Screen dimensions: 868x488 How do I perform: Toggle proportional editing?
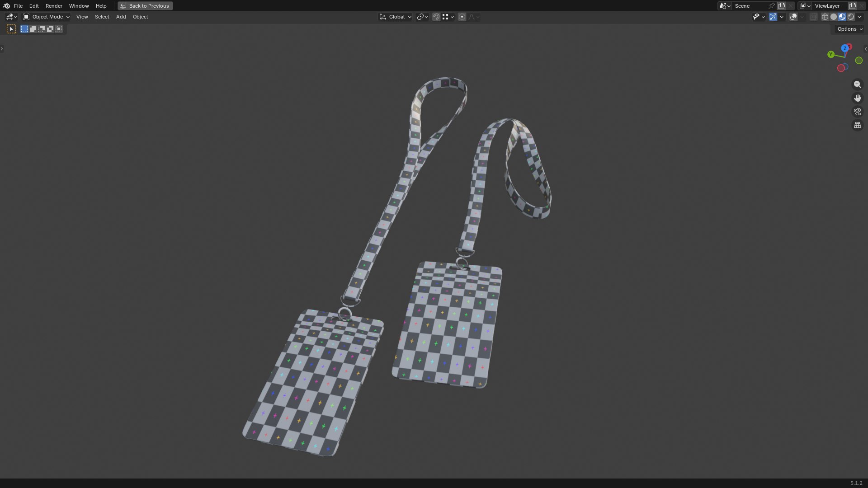[462, 17]
